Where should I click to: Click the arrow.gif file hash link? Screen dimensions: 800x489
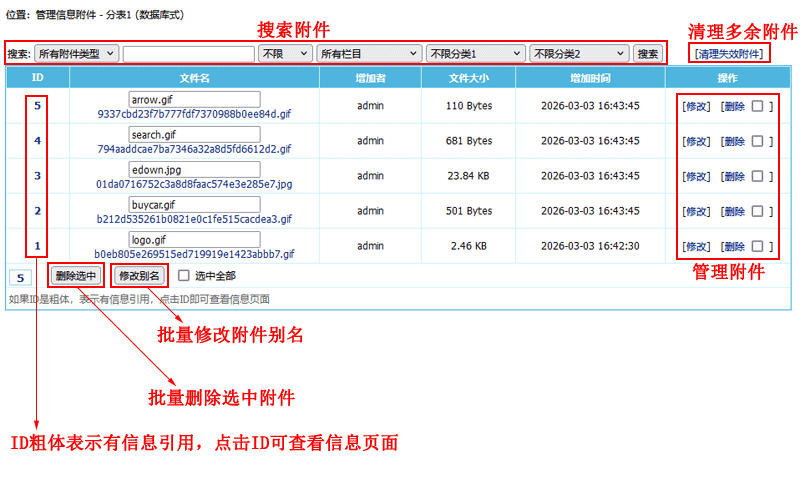[194, 114]
